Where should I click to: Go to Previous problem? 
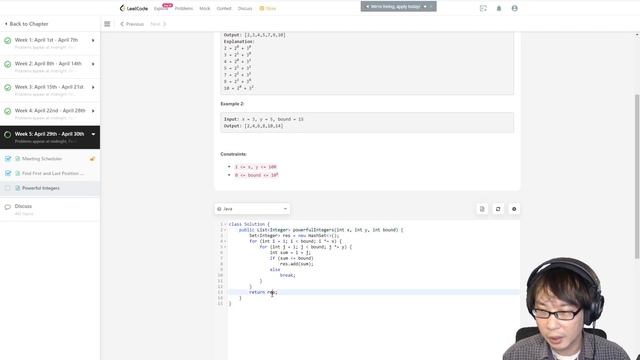(x=132, y=24)
